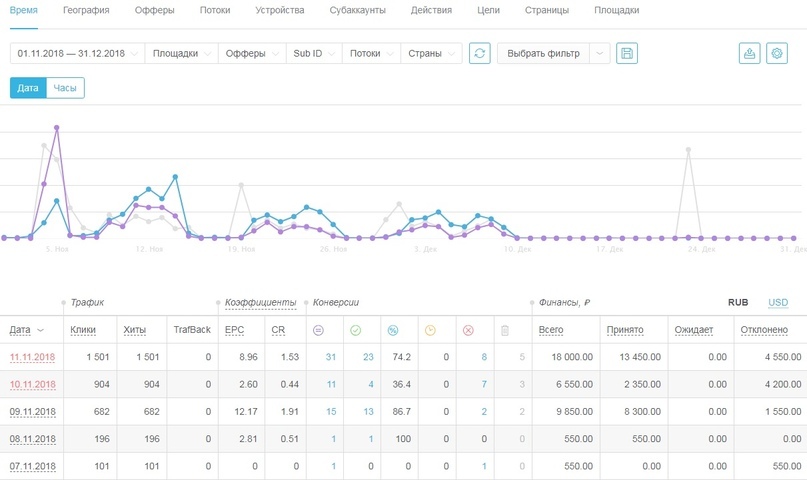The width and height of the screenshot is (807, 480).
Task: Open the Выбрать фильтр dropdown
Action: (x=553, y=53)
